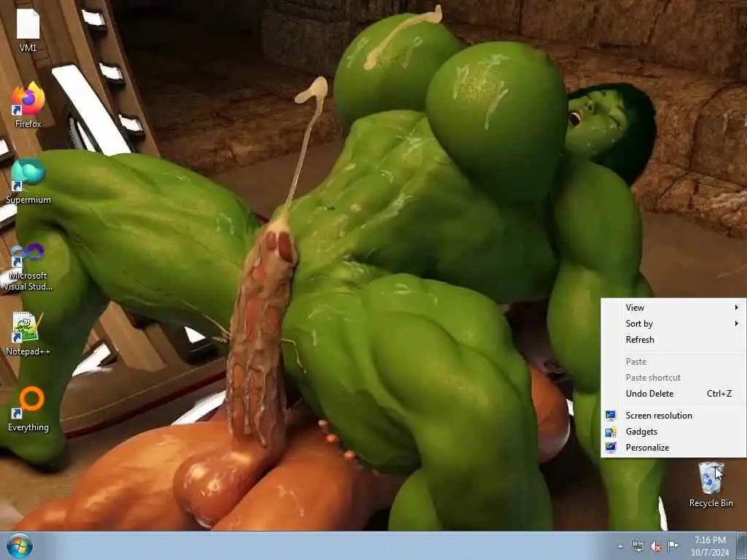Open the clock showing 7:16 PM
The image size is (747, 560).
tap(710, 546)
